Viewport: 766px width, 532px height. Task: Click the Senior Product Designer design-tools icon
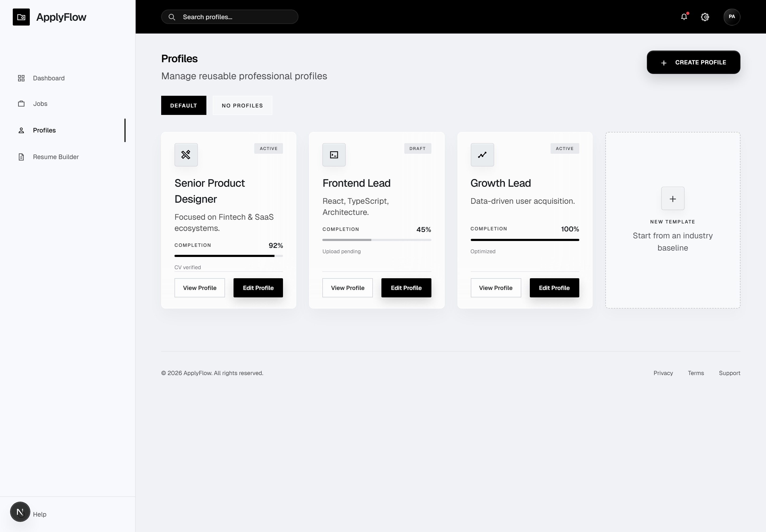(x=186, y=155)
